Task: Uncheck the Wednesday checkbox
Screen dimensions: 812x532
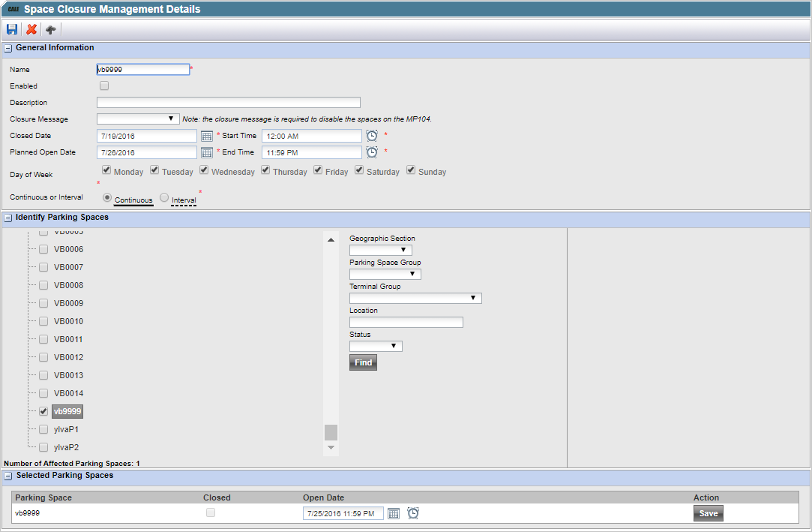Action: [204, 170]
